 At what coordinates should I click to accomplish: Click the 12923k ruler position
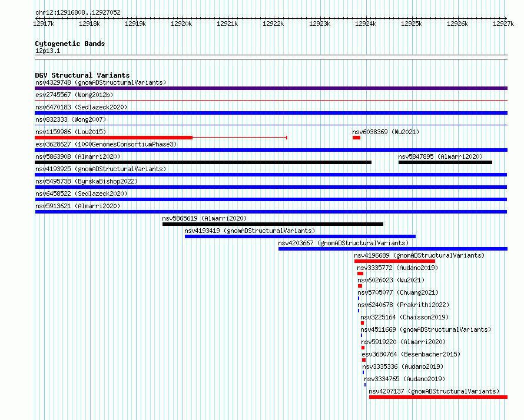coord(320,24)
